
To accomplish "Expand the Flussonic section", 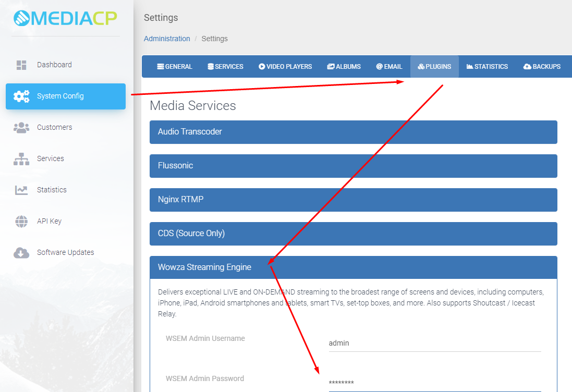I will click(353, 166).
